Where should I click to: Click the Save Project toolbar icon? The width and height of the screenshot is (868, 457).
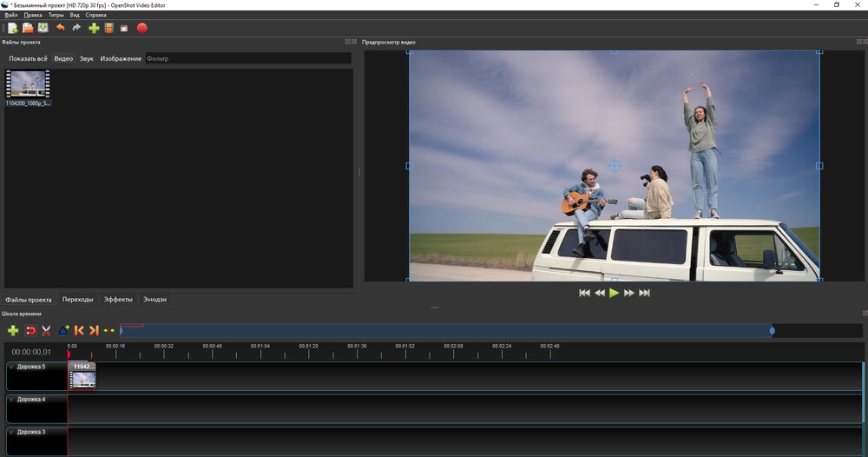point(43,28)
